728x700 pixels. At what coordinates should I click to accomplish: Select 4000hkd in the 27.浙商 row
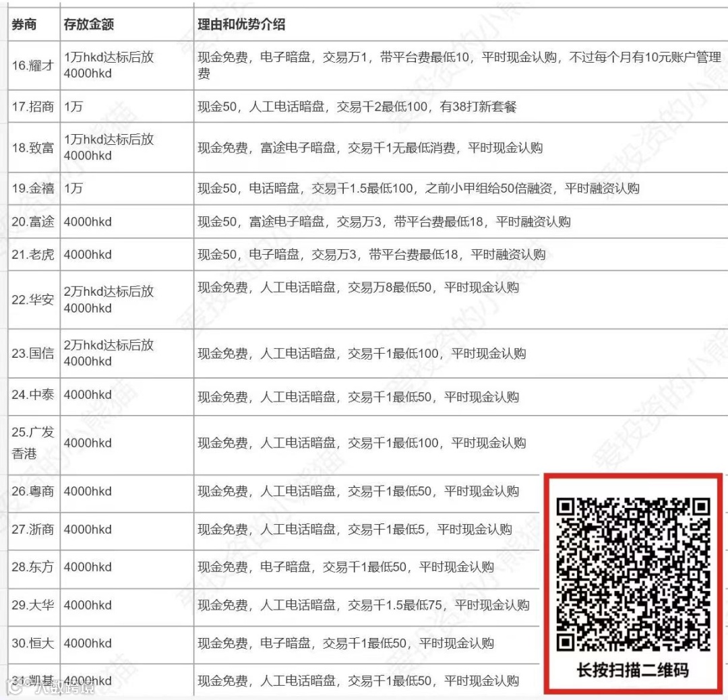[88, 529]
